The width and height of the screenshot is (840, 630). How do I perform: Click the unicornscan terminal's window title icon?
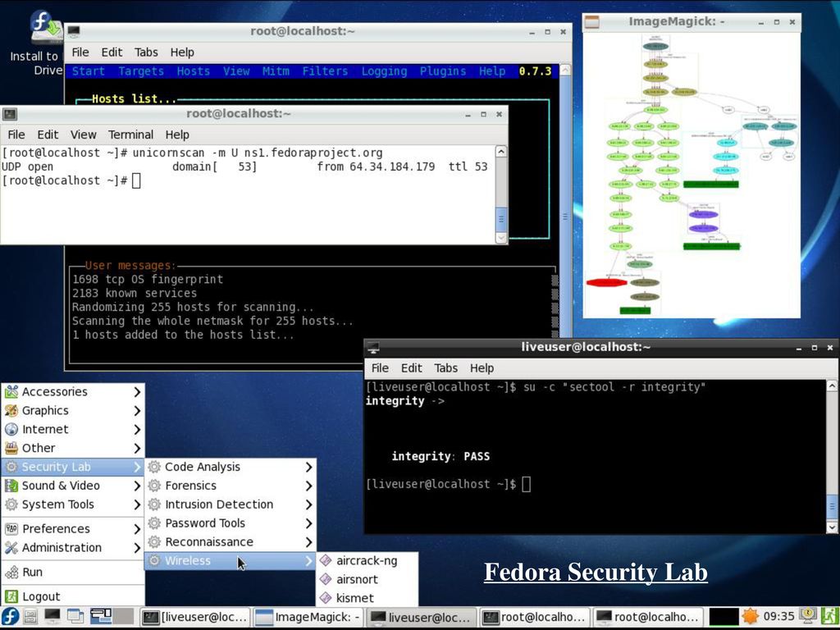click(10, 114)
